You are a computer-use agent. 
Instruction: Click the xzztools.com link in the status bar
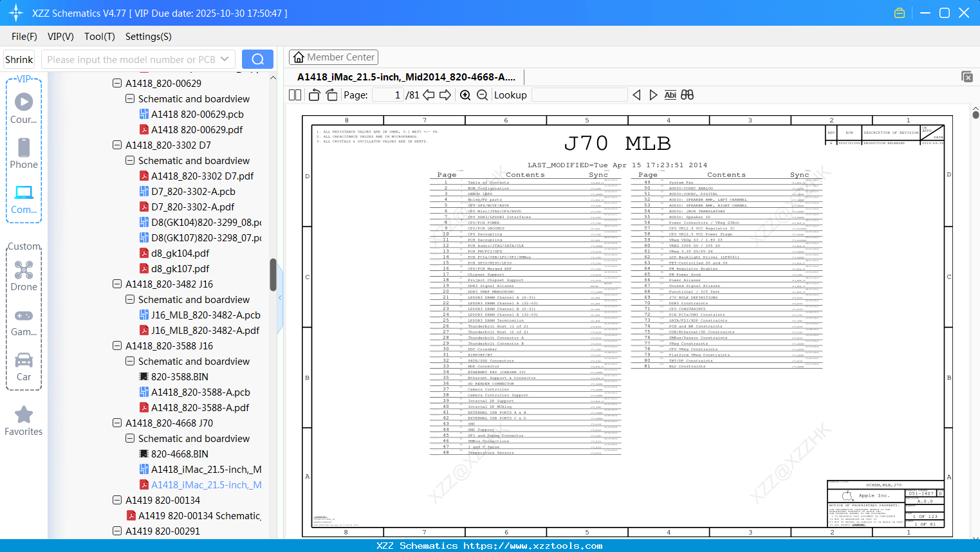point(533,546)
